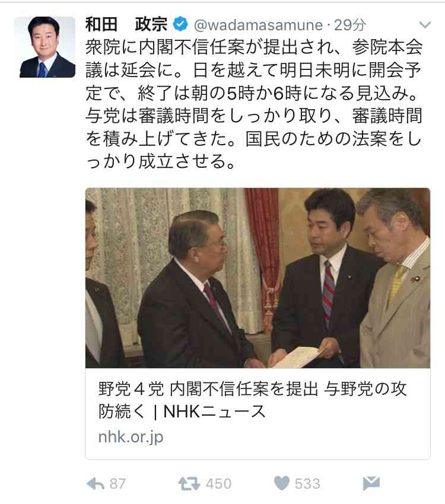Follow the nhk.or.jp domain link

click(x=131, y=437)
